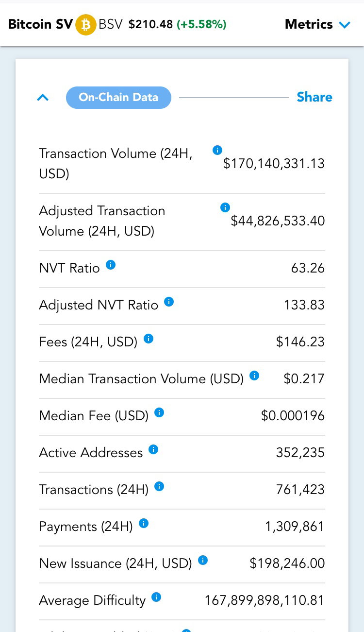364x632 pixels.
Task: Click the Bitcoin SV coin logo icon
Action: (86, 25)
